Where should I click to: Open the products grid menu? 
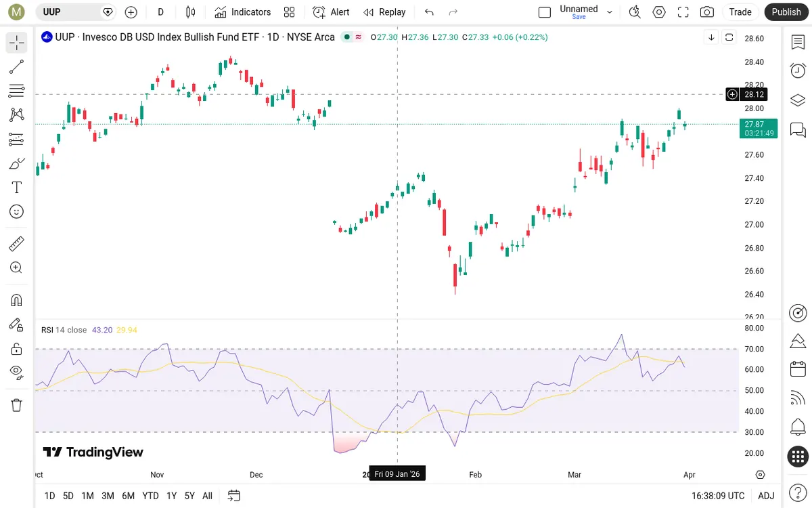click(x=798, y=457)
